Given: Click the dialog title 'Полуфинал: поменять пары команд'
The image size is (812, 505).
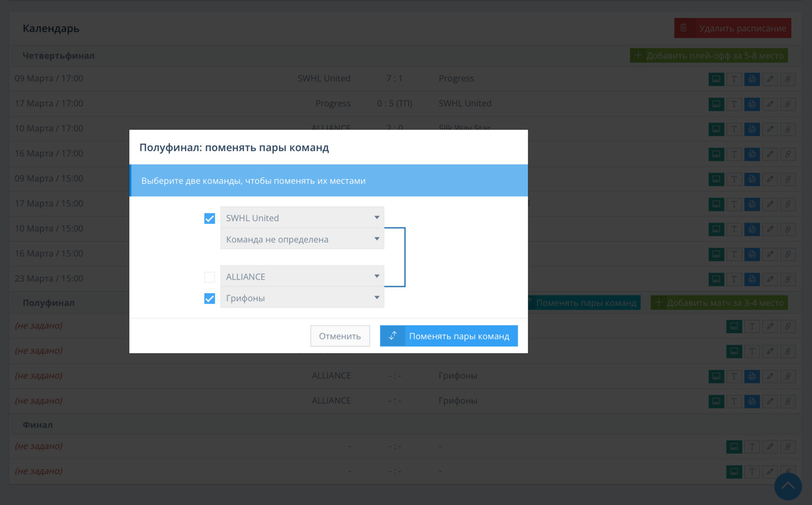Looking at the screenshot, I should point(234,148).
